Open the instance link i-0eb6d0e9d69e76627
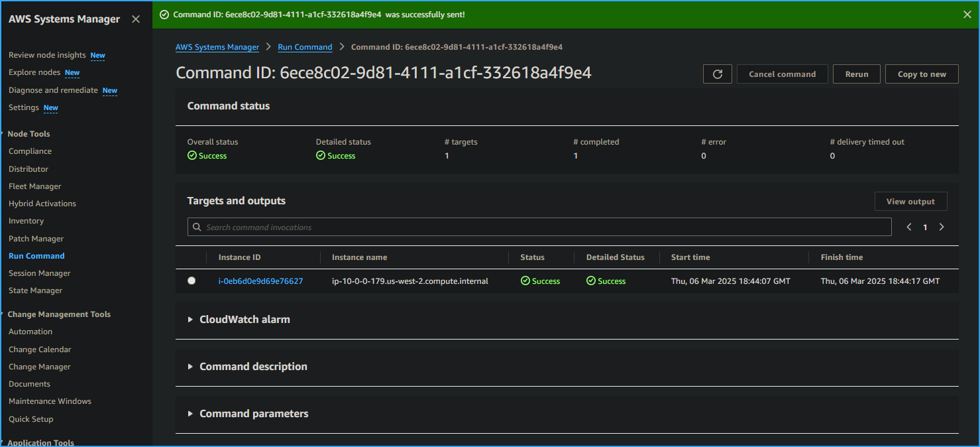 260,281
